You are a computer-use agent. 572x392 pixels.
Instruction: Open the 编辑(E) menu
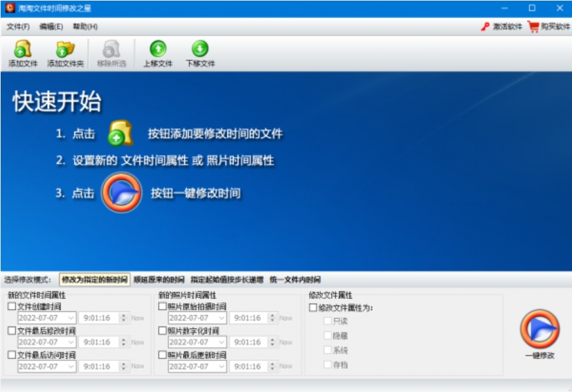pyautogui.click(x=51, y=27)
